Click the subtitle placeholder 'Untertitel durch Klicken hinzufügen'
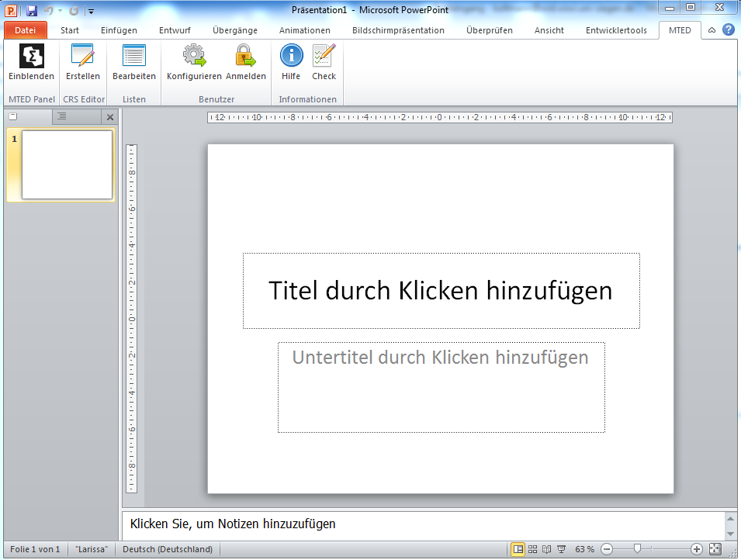Image resolution: width=741 pixels, height=560 pixels. pos(441,387)
